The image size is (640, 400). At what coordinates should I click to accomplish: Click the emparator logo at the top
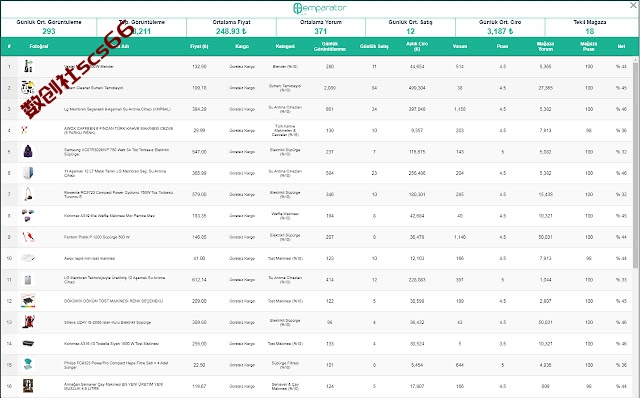(x=320, y=8)
